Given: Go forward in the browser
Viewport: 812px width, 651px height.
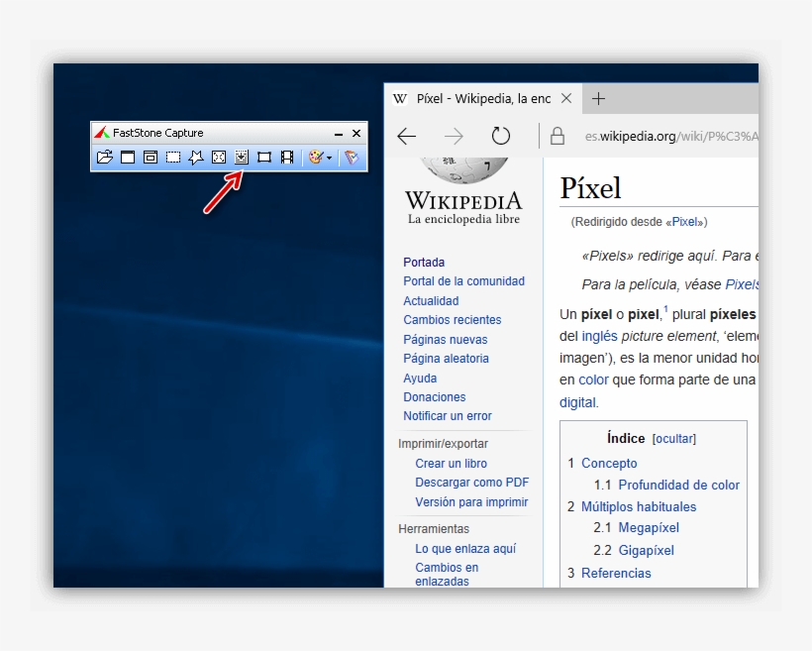Looking at the screenshot, I should [454, 137].
